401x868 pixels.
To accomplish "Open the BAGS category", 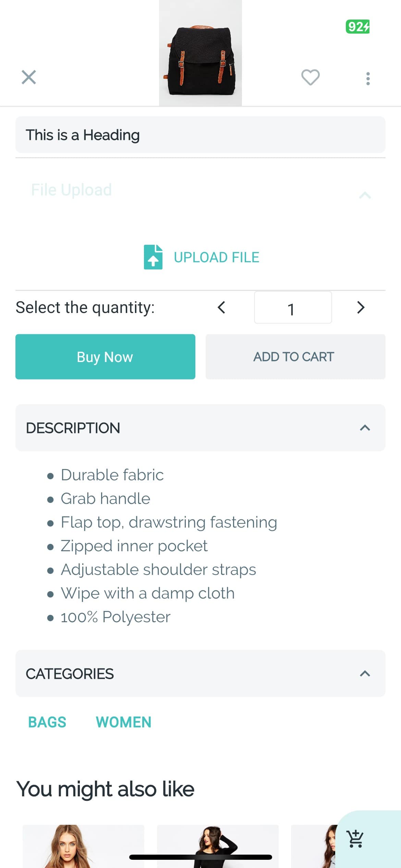I will coord(47,722).
